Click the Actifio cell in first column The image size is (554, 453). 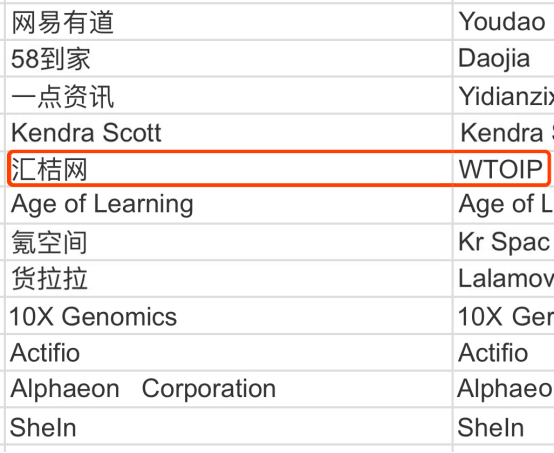tap(229, 353)
